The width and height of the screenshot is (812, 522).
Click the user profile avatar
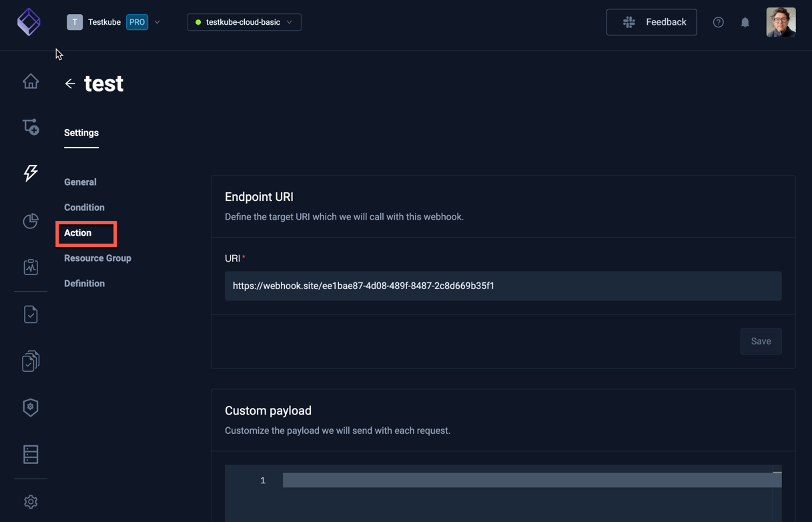(780, 22)
